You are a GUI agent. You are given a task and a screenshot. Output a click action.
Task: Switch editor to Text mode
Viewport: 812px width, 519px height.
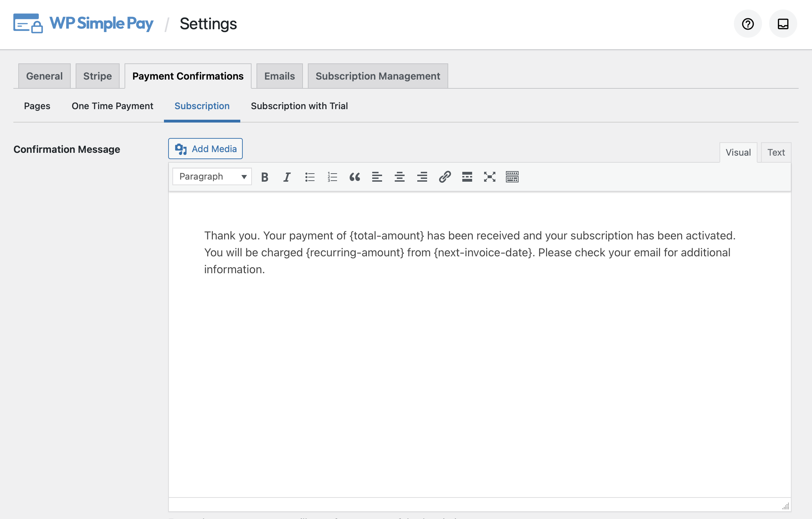776,152
